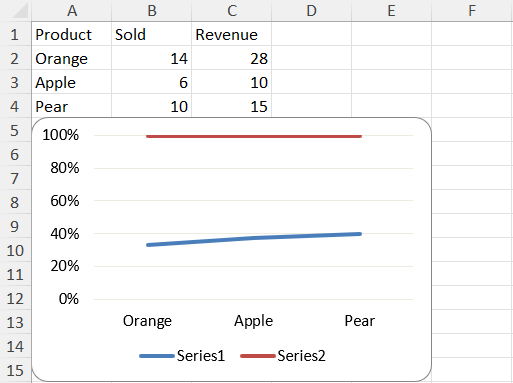513x383 pixels.
Task: Select the red Series2 line in chart
Action: [254, 136]
